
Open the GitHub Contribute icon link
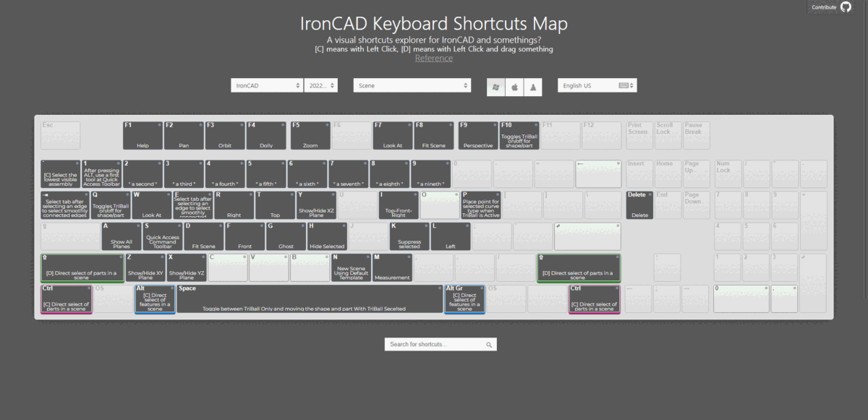[846, 7]
